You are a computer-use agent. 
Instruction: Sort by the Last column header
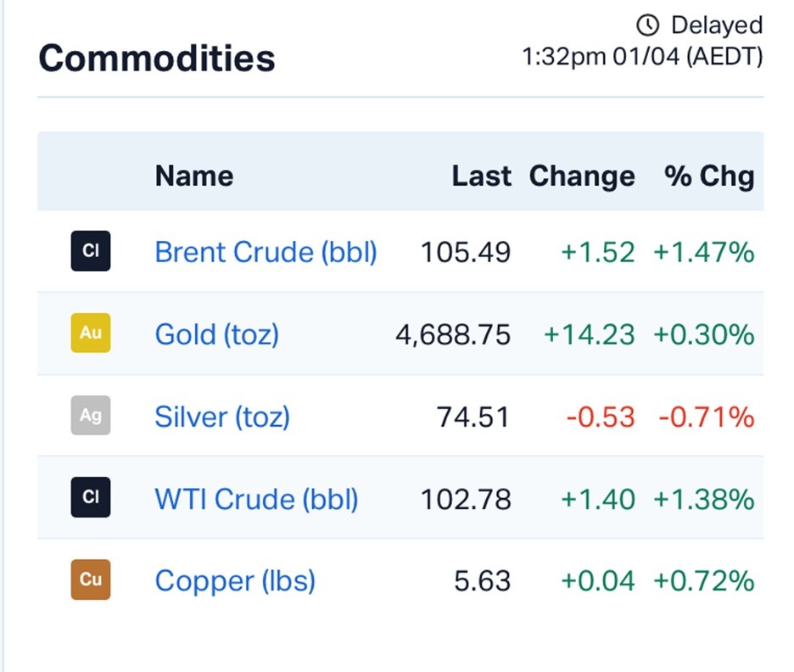tap(481, 176)
